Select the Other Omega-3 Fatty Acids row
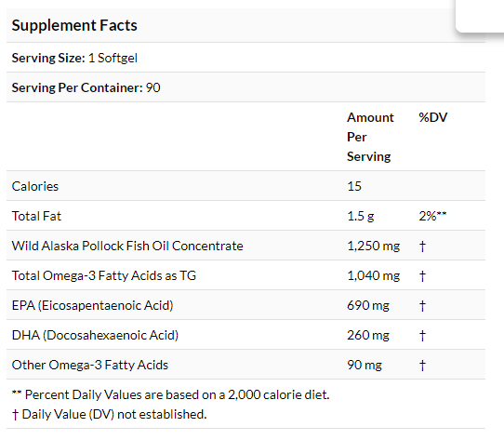504x440 pixels. [x=245, y=365]
